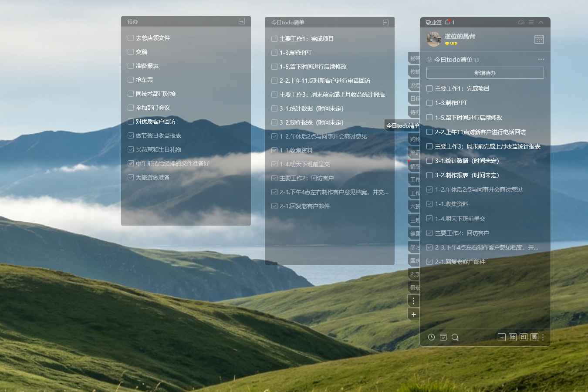The height and width of the screenshot is (392, 588).
Task: Check 3-1.统计数据 in the 敬业签 main panel
Action: pos(429,161)
